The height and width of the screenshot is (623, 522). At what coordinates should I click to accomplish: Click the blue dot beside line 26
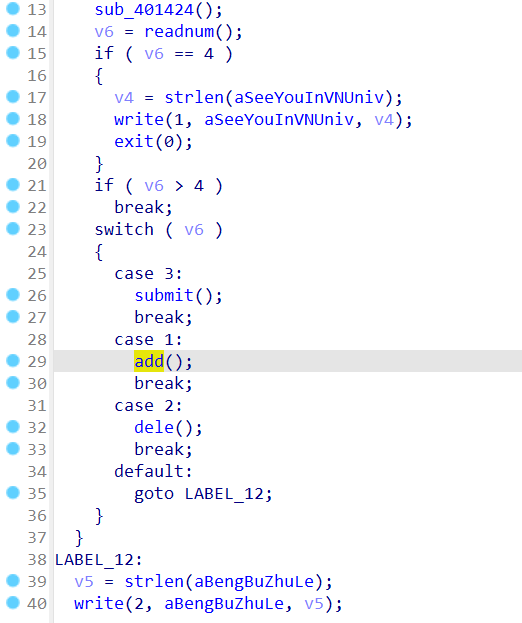tap(13, 294)
